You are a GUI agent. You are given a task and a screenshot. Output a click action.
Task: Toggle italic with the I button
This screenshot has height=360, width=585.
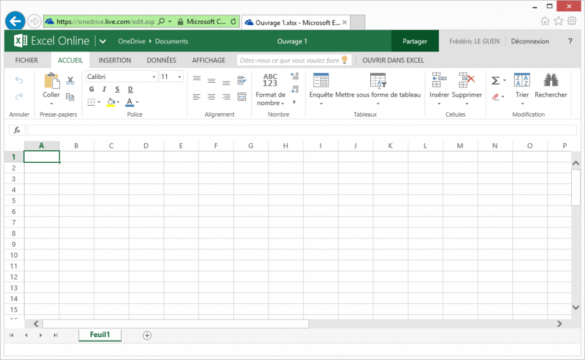pyautogui.click(x=104, y=89)
